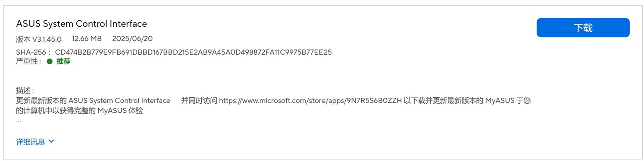Image resolution: width=644 pixels, height=161 pixels.
Task: Click the green severity dot icon
Action: pyautogui.click(x=50, y=61)
